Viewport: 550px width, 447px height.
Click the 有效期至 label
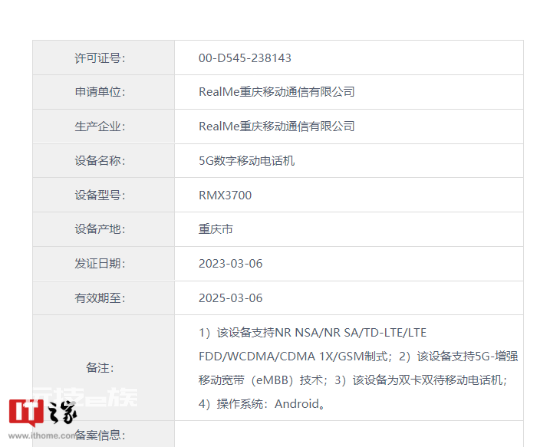(x=100, y=298)
